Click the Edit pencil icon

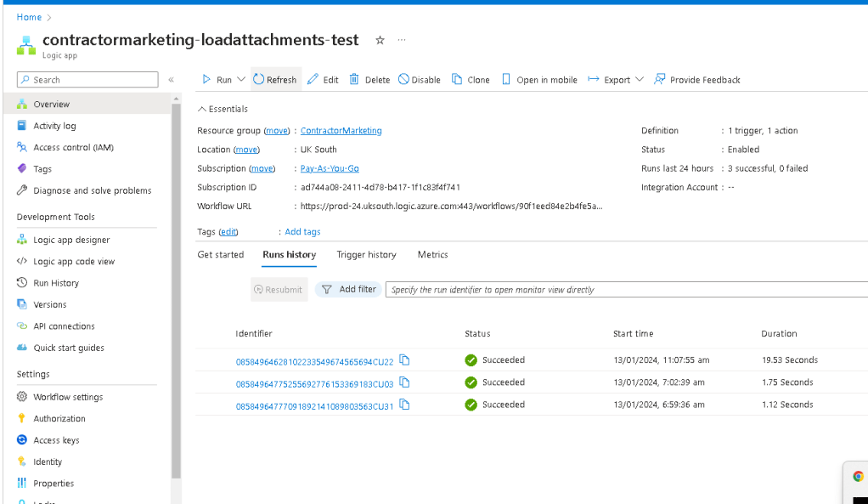(313, 79)
